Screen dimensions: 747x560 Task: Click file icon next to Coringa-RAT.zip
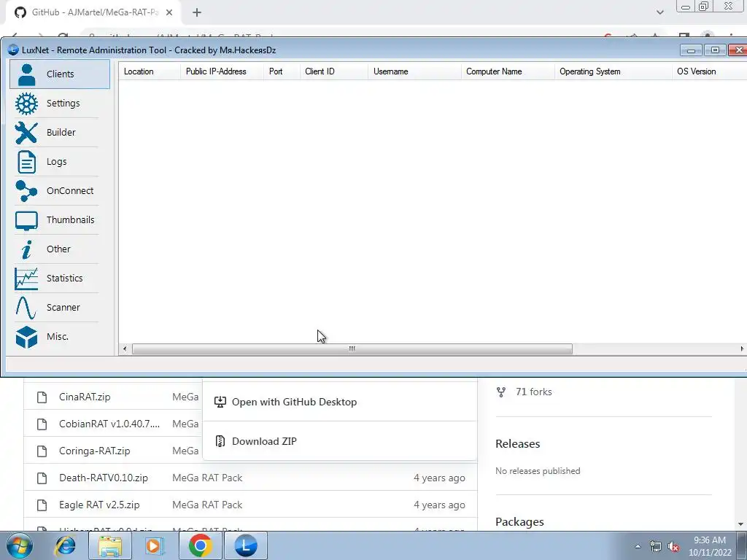click(42, 451)
